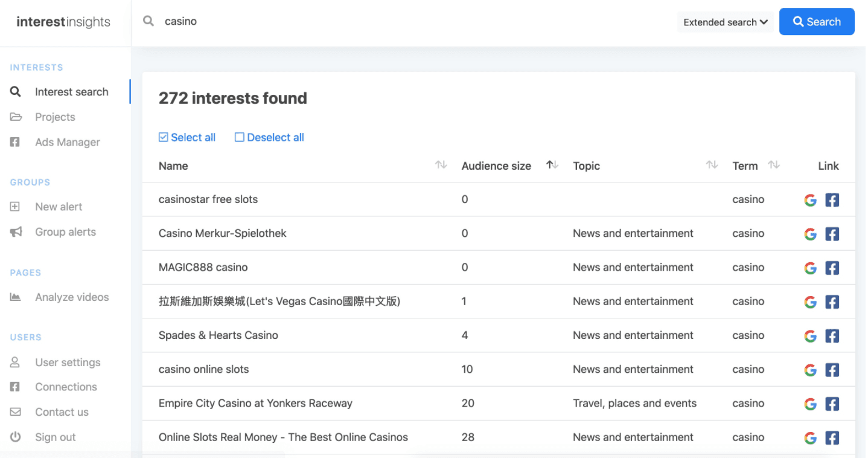Sort table by Audience size arrows

[x=552, y=165]
